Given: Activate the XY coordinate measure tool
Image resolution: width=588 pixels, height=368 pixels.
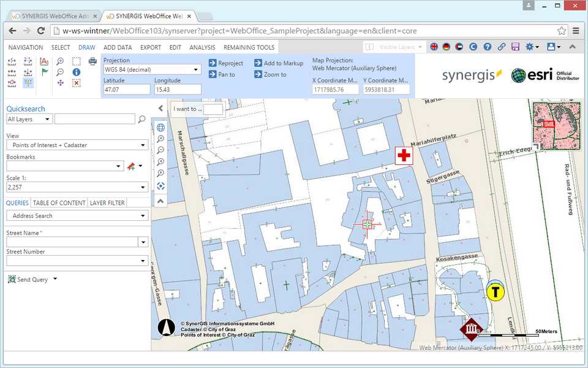Looking at the screenshot, I should 28,82.
